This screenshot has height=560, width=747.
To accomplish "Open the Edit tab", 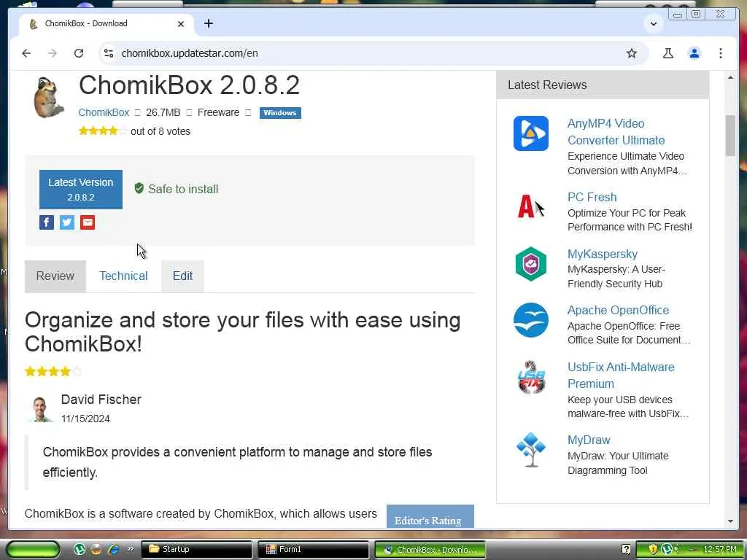I will tap(182, 276).
